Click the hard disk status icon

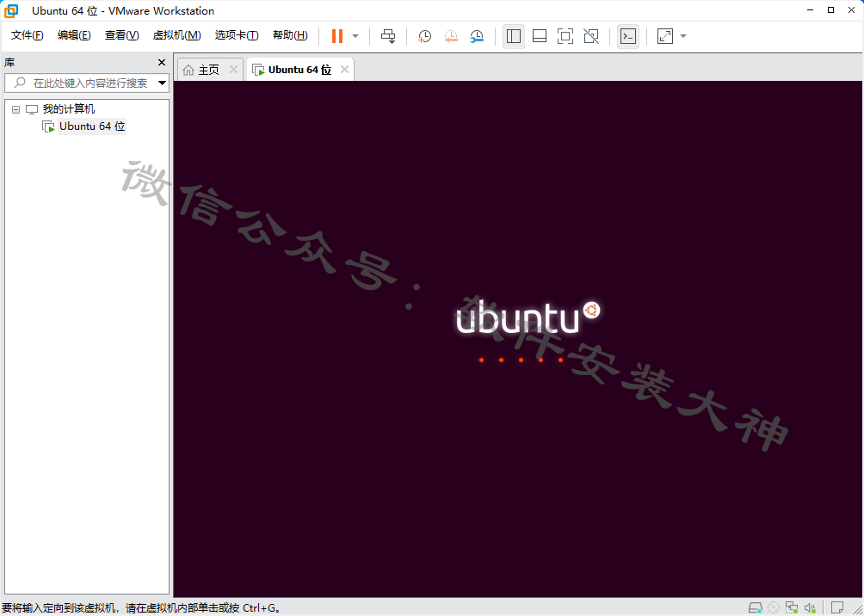point(755,607)
